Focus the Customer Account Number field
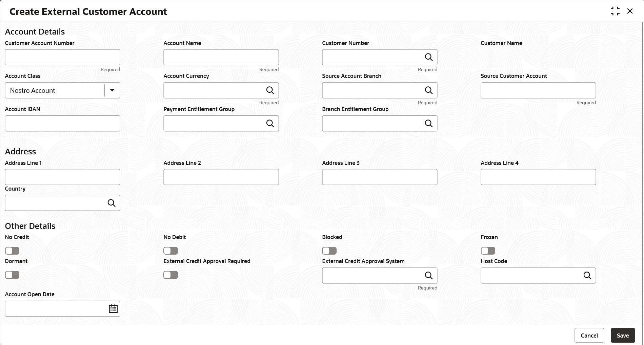Screen dimensions: 644x345 coord(63,57)
